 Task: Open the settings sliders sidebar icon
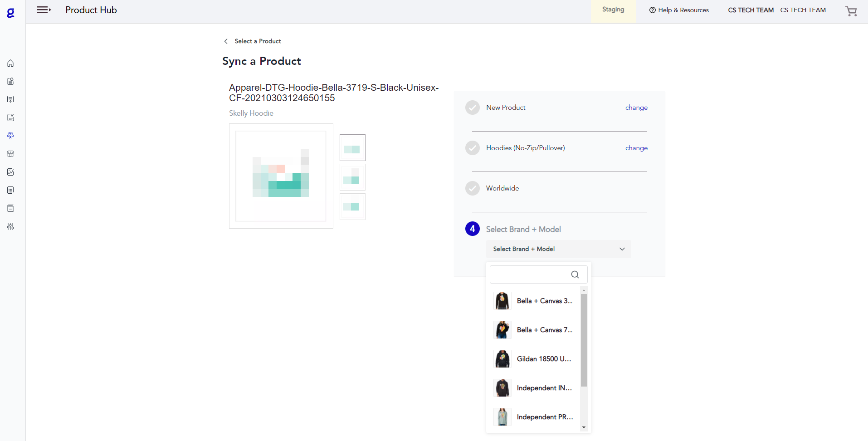pyautogui.click(x=10, y=226)
